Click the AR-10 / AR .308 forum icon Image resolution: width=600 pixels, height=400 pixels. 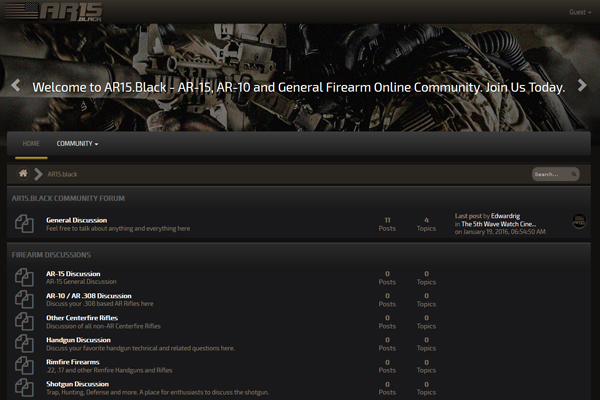[24, 300]
